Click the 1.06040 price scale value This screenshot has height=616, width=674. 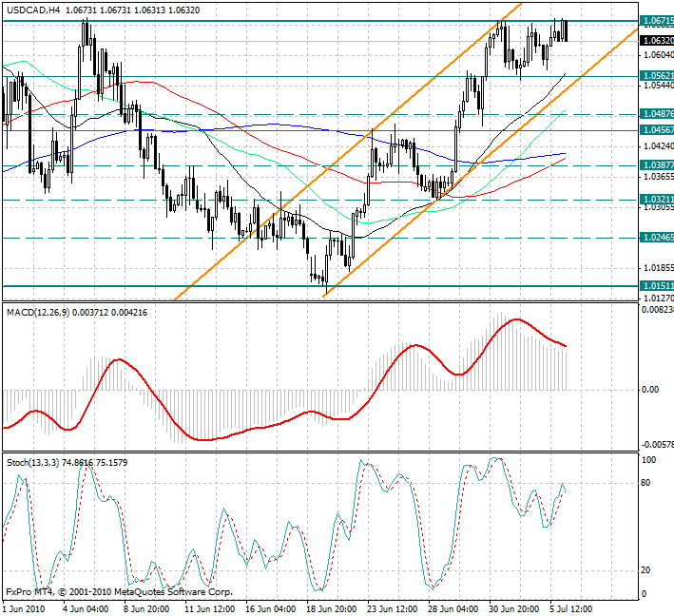[x=658, y=54]
